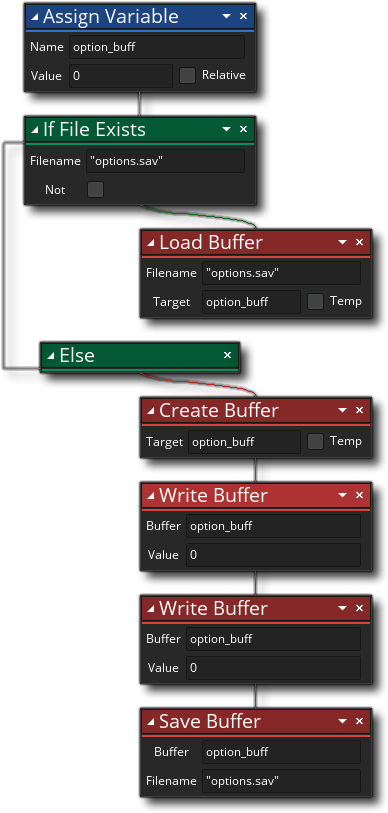Remove the Load Buffer action using X icon
This screenshot has height=813, width=388.
pyautogui.click(x=359, y=242)
